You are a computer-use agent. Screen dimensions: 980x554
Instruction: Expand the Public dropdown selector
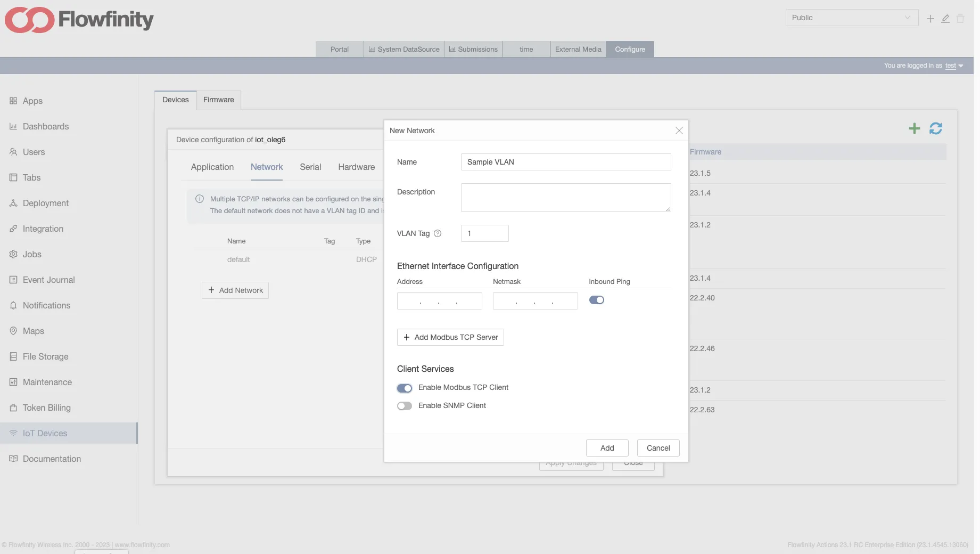[851, 18]
